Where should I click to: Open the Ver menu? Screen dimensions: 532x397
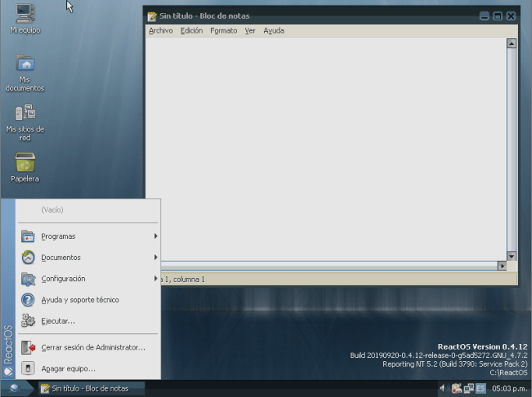pyautogui.click(x=250, y=30)
